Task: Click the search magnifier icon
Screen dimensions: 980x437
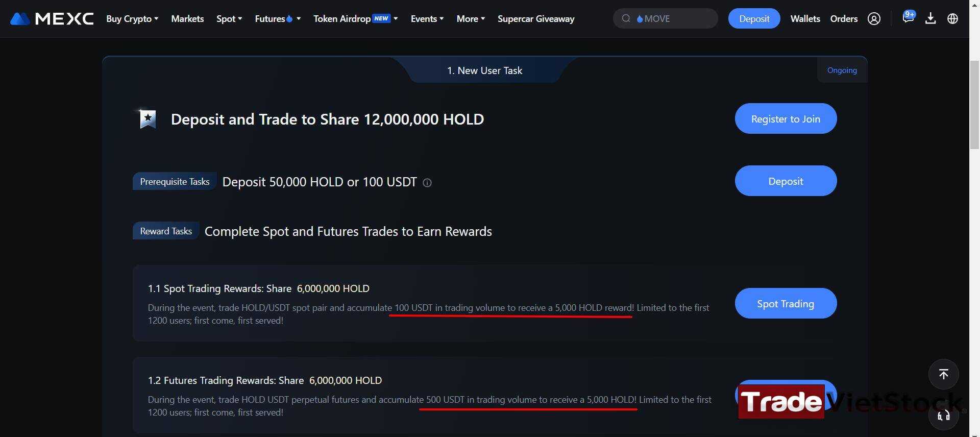Action: pos(626,19)
